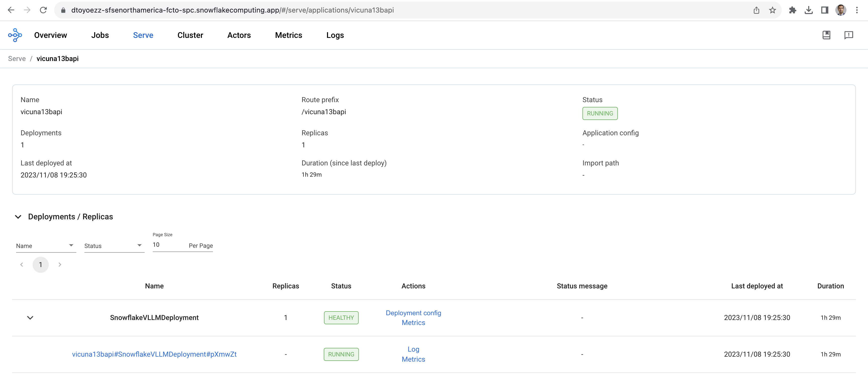The height and width of the screenshot is (383, 868).
Task: Navigate to next page using arrow
Action: point(59,265)
